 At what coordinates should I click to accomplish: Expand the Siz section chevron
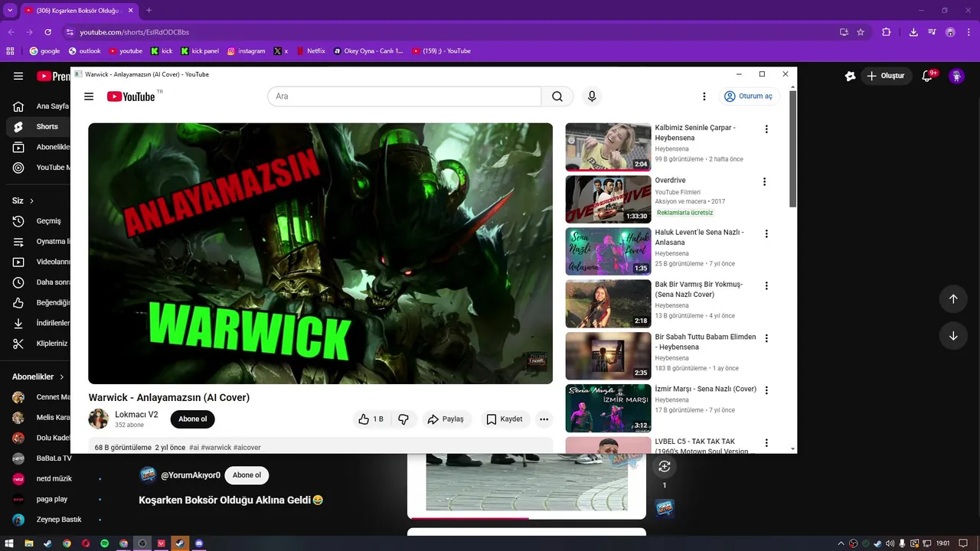31,201
